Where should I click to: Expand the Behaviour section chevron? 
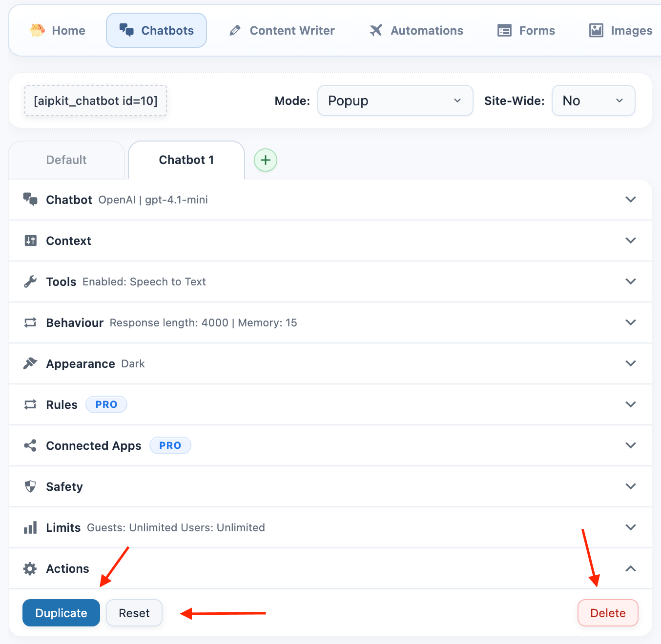(x=631, y=322)
